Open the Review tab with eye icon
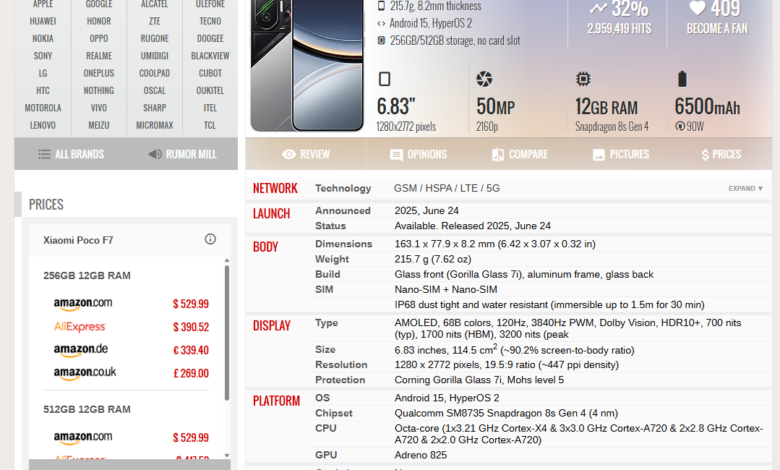This screenshot has height=470, width=780. pos(289,155)
